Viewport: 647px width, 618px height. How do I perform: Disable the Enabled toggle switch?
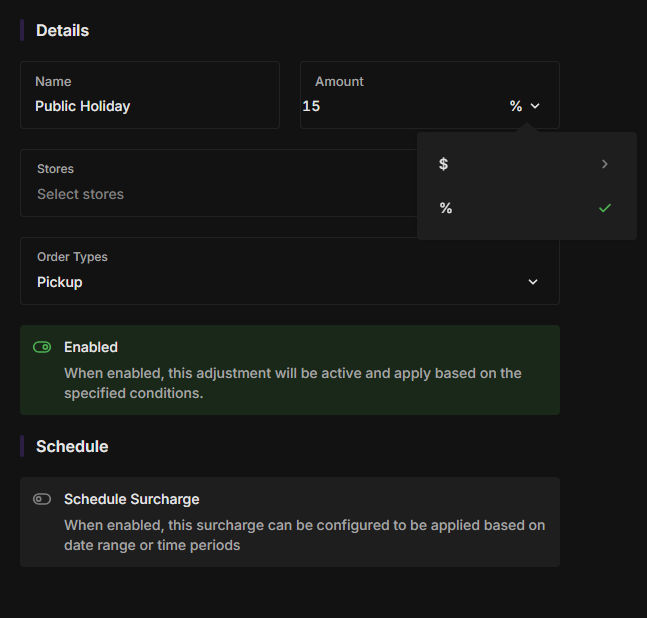pos(42,347)
